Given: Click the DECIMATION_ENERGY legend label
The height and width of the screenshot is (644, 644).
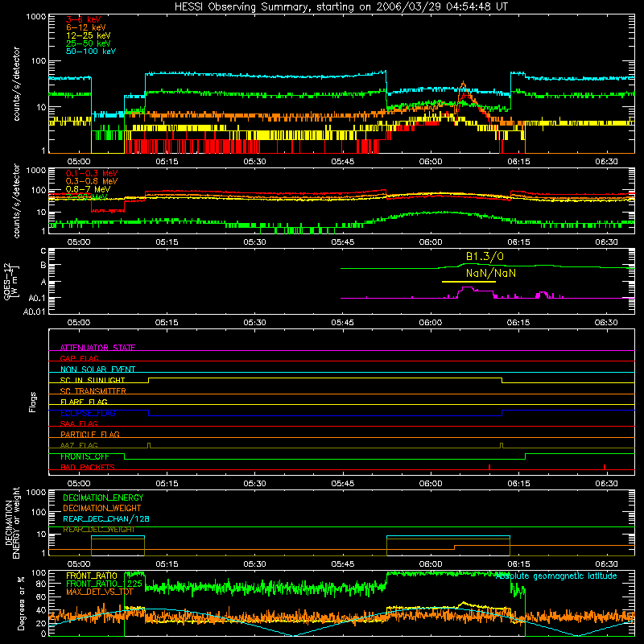Looking at the screenshot, I should [x=103, y=497].
